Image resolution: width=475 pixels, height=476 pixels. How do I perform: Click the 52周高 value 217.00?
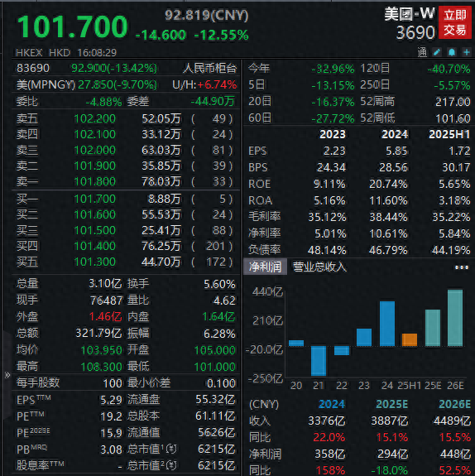click(x=453, y=102)
